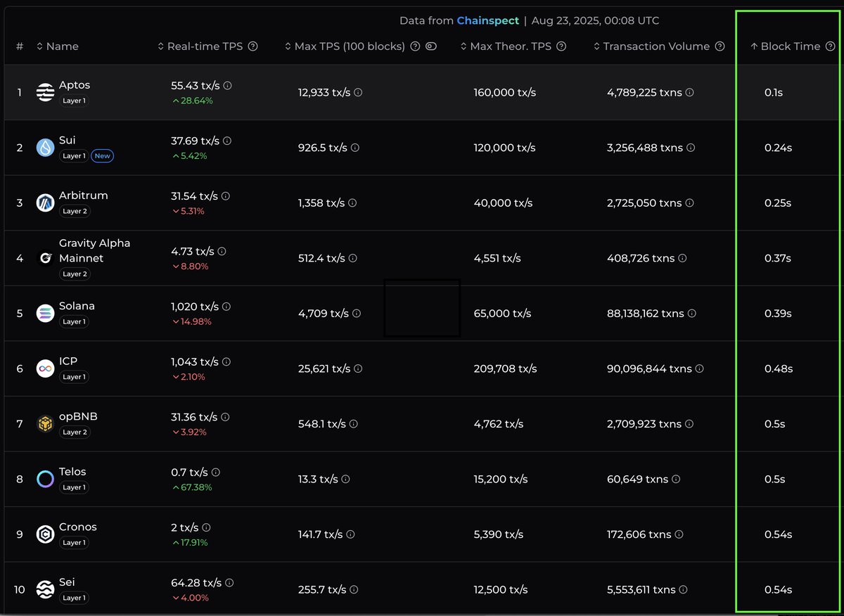
Task: Click the 160,000 tx/s max theoretical value
Action: 505,93
